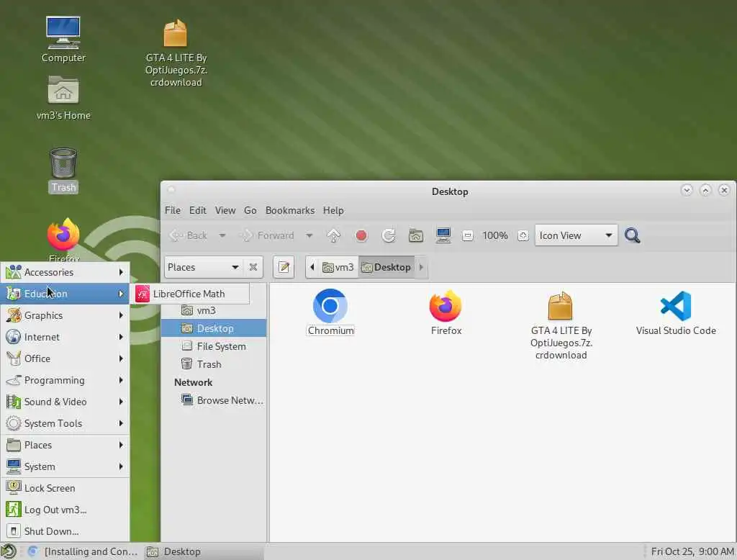Viewport: 737px width, 560px height.
Task: Zoom out with the minus icon
Action: coord(467,235)
